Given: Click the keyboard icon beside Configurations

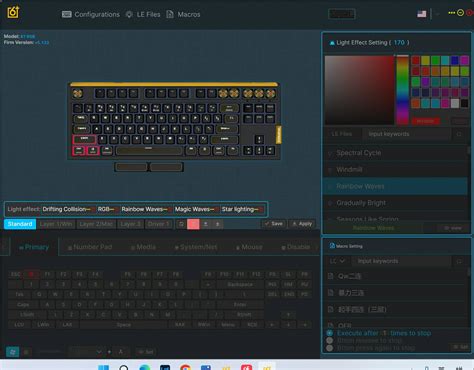Looking at the screenshot, I should point(67,14).
